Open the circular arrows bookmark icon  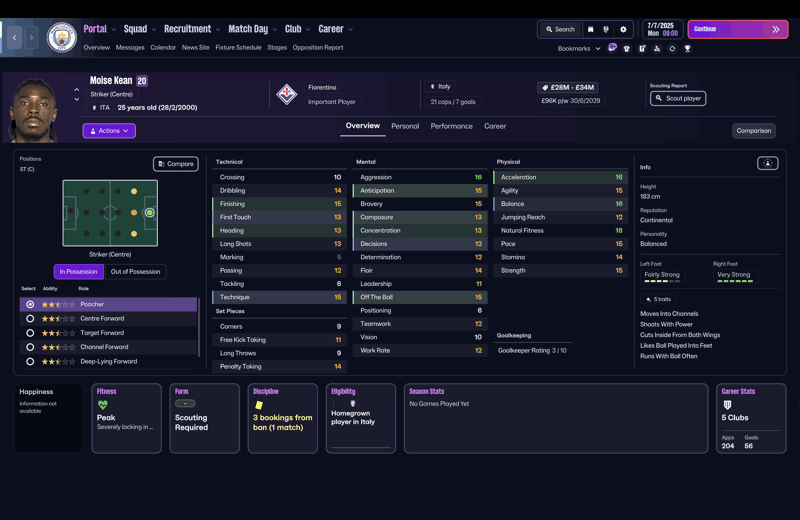(x=672, y=48)
